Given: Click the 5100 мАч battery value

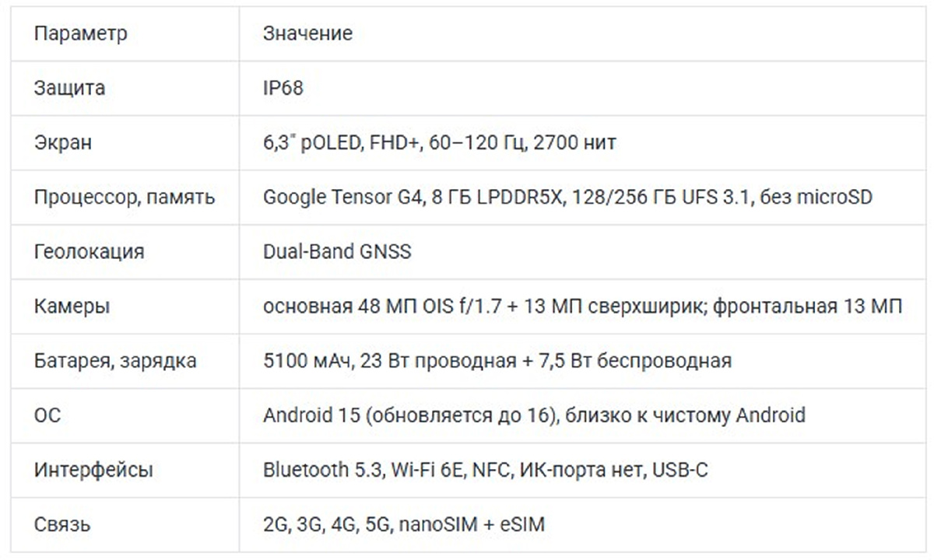Looking at the screenshot, I should coord(497,361).
